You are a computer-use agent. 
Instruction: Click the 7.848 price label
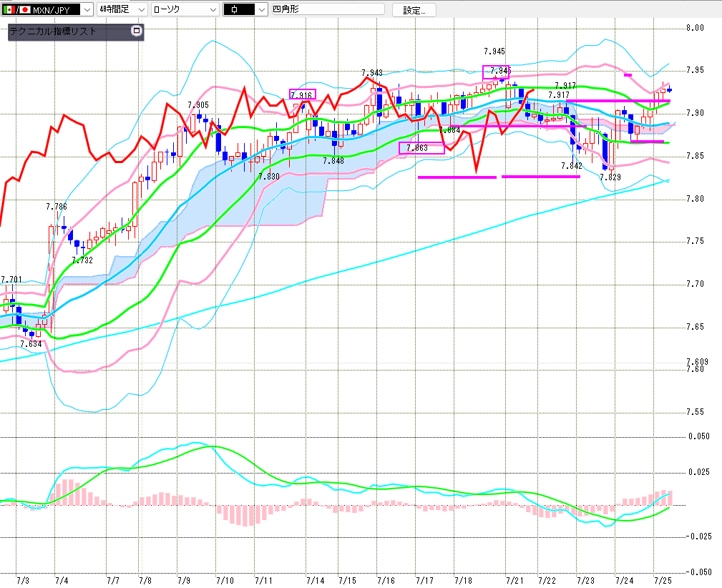click(333, 161)
